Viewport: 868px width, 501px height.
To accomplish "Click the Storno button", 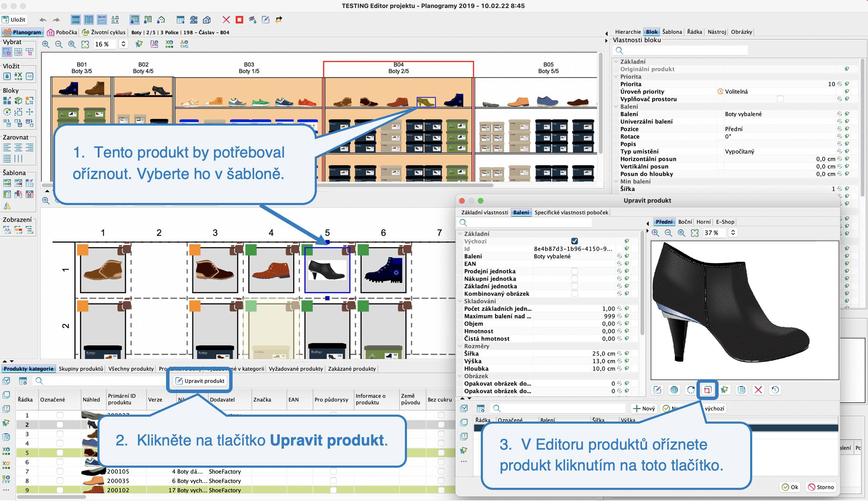I will coord(821,487).
